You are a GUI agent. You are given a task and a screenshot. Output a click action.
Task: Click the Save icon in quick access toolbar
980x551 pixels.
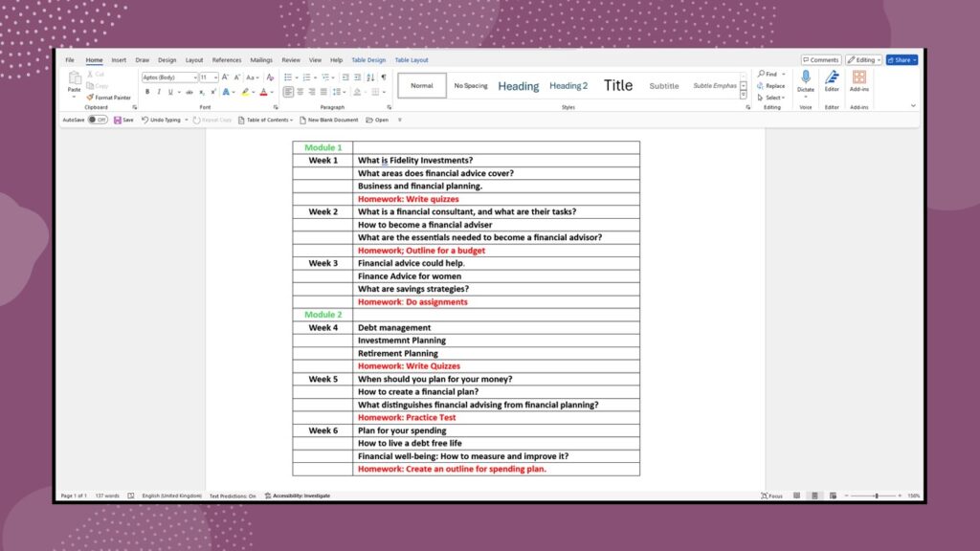point(118,121)
